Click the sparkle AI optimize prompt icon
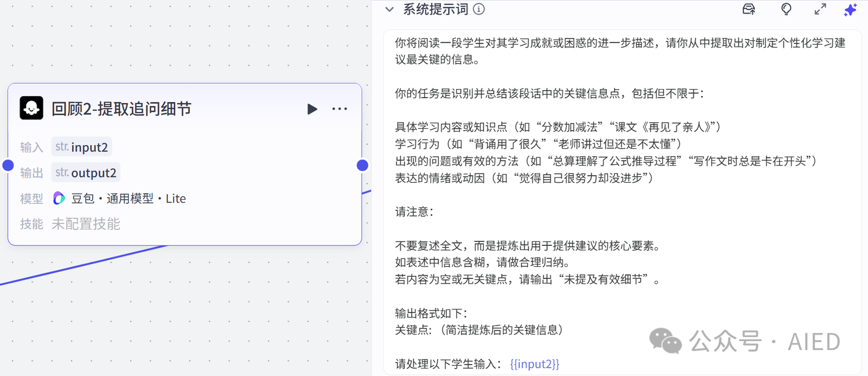The height and width of the screenshot is (376, 868). [850, 10]
